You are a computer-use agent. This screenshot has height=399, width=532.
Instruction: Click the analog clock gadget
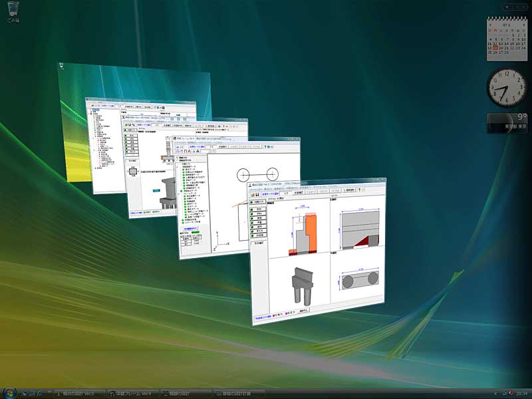(x=507, y=88)
